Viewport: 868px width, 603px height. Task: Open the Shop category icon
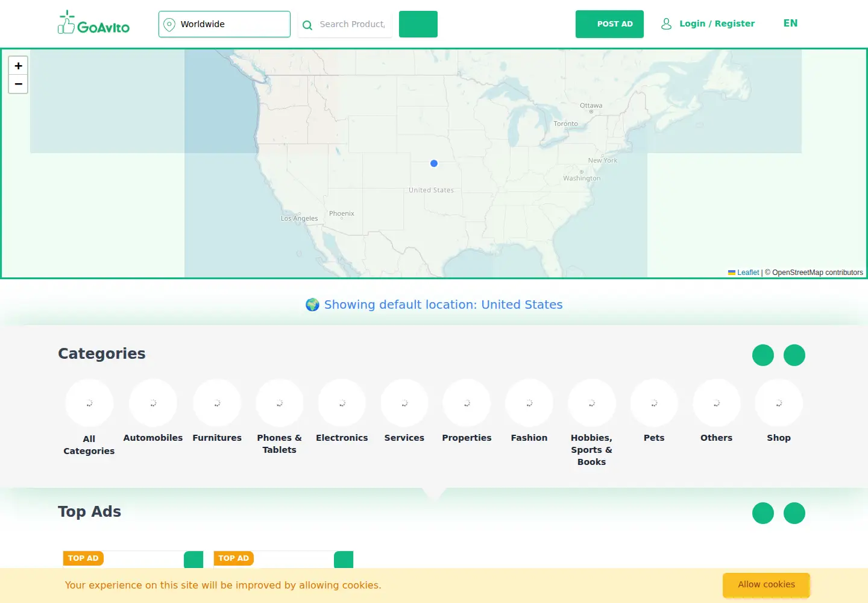click(779, 403)
